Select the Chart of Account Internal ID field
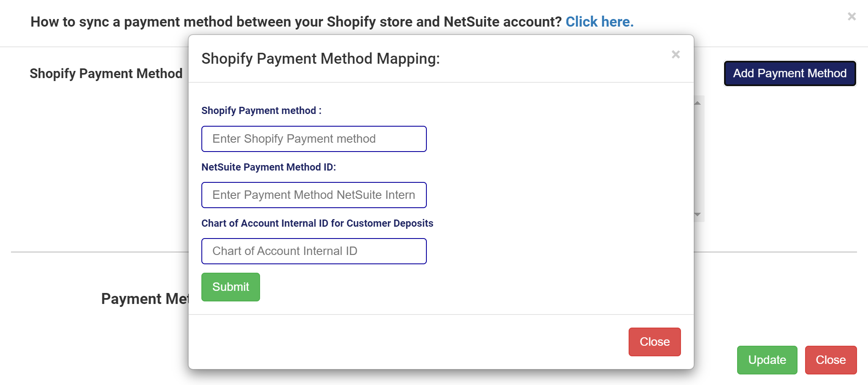868x385 pixels. (x=314, y=251)
